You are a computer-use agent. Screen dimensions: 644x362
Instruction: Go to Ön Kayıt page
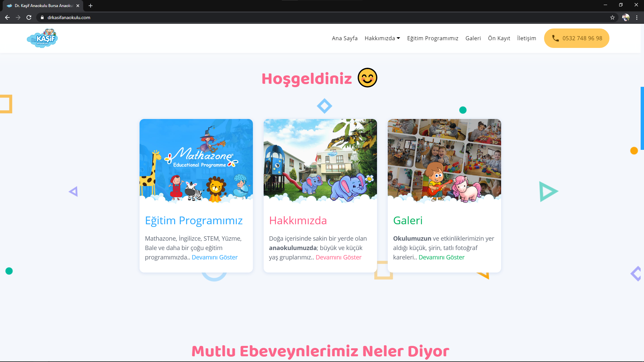point(499,38)
